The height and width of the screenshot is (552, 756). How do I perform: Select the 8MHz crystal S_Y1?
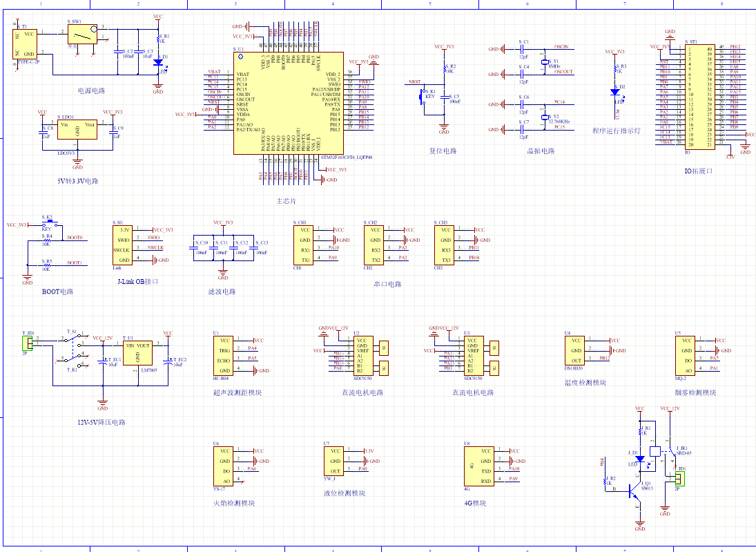[545, 62]
